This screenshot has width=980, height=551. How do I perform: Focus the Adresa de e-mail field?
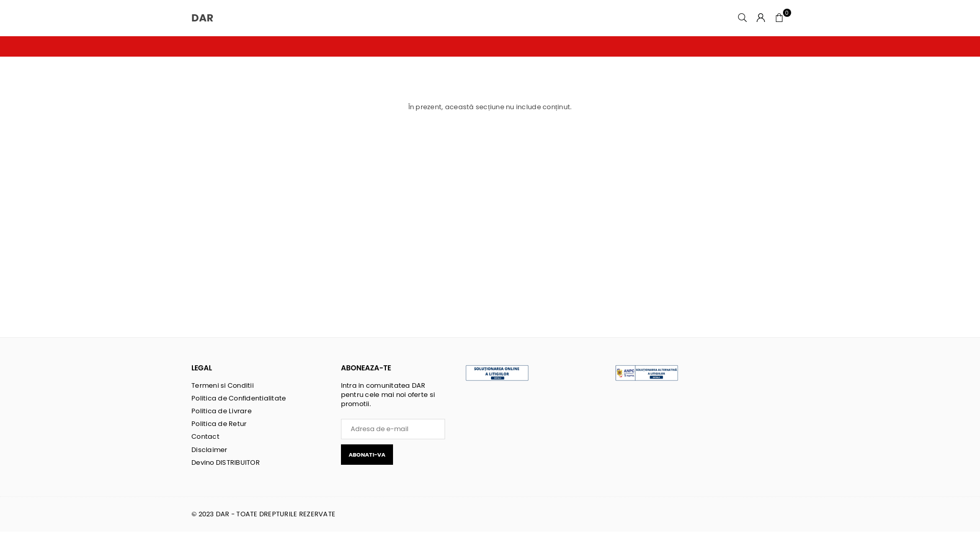point(393,429)
